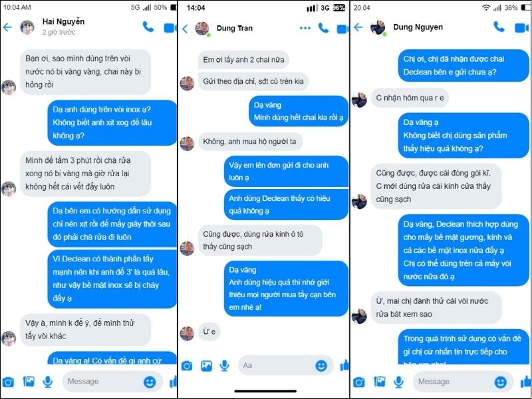Open the emoji picker in Dung Nguyen chat

(x=501, y=382)
